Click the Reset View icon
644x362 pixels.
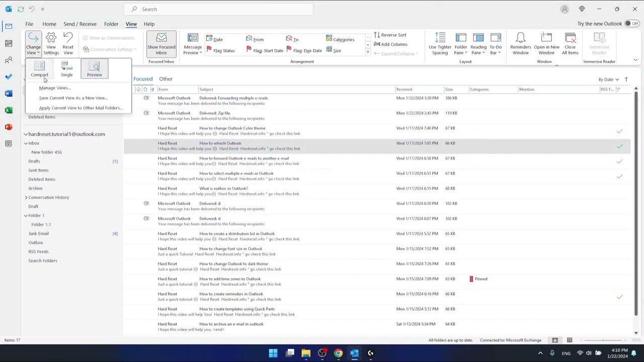coord(68,38)
